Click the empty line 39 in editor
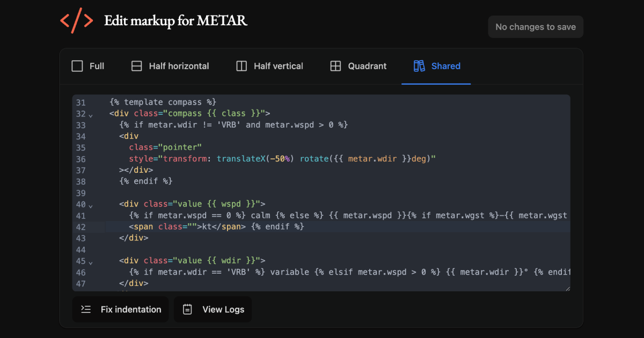 click(337, 193)
